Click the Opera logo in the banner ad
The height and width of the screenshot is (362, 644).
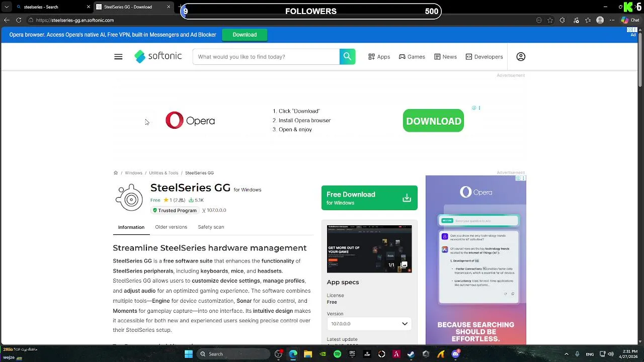click(190, 121)
